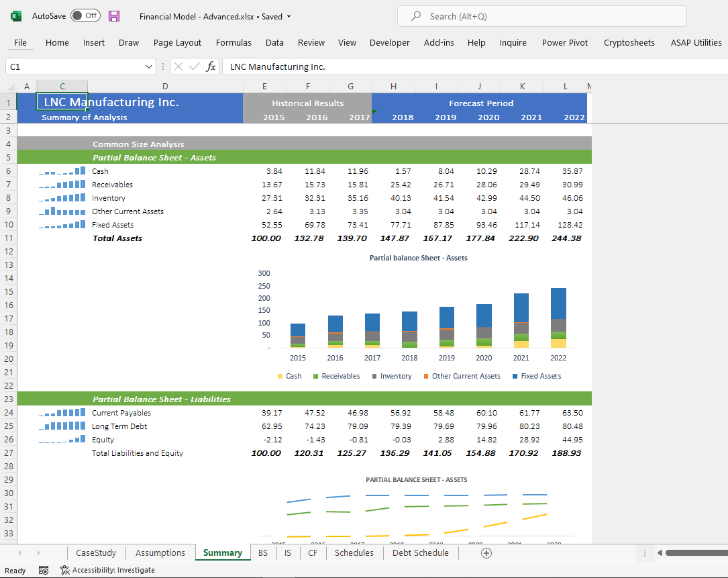Image resolution: width=728 pixels, height=578 pixels.
Task: Click the Inventory row sparkline
Action: pos(62,198)
